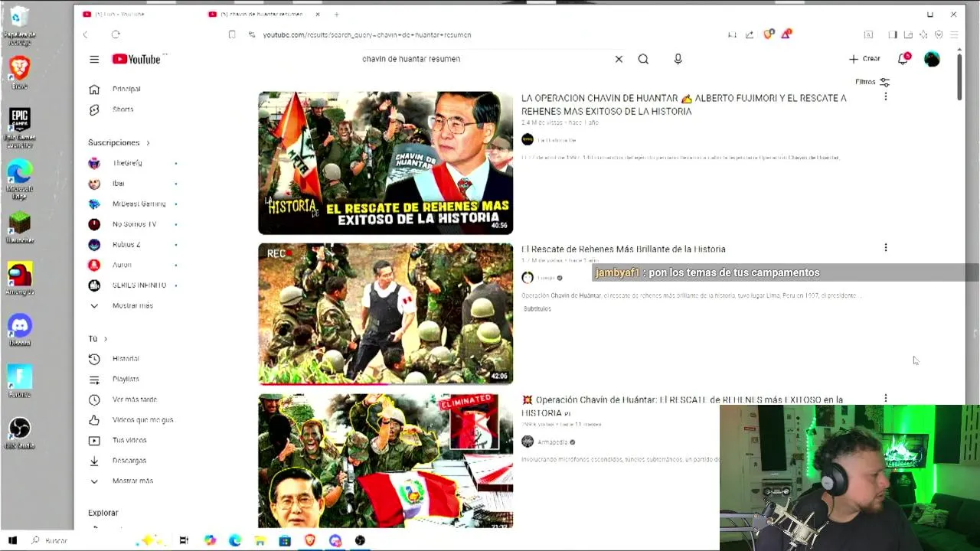Open title El Rescate de Rehenes Más Brillante
The height and width of the screenshot is (551, 980).
(x=623, y=249)
